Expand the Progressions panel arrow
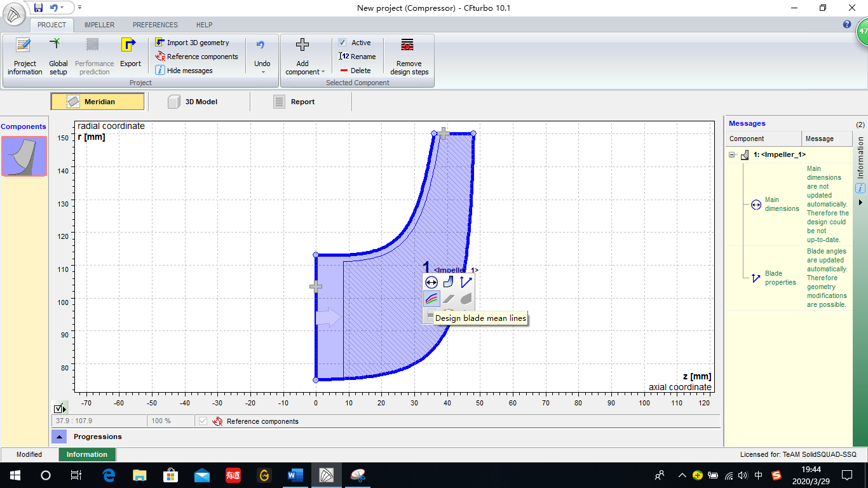 58,437
